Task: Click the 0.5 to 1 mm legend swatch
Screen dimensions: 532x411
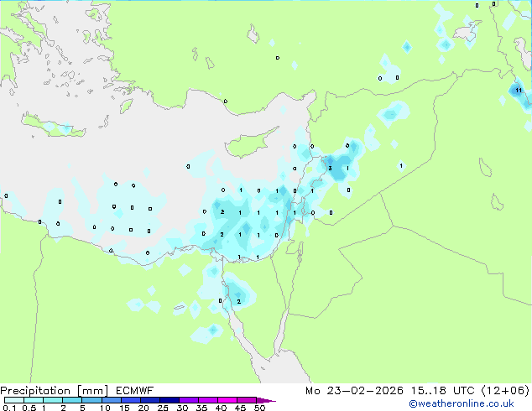Action: coord(34,400)
